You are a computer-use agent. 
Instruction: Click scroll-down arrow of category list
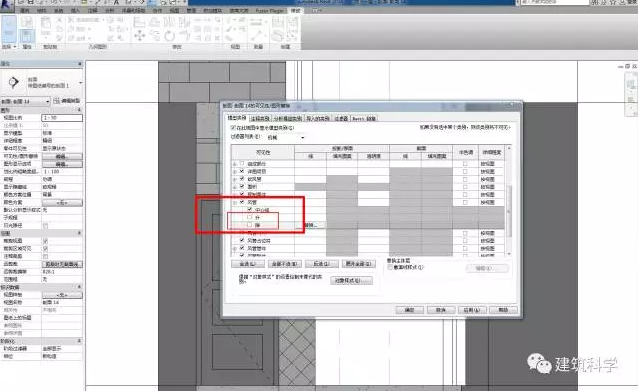tap(508, 254)
